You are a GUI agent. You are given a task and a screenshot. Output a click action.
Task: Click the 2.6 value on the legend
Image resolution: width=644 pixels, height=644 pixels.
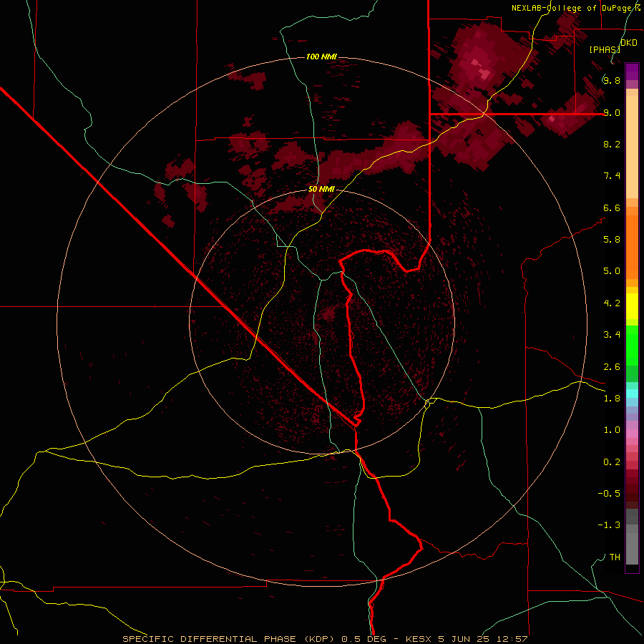click(x=612, y=367)
